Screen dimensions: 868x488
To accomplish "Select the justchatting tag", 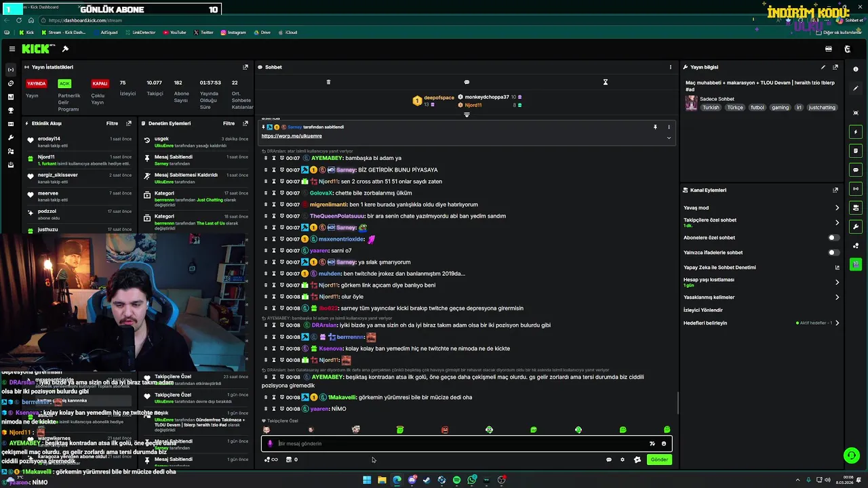I will pyautogui.click(x=822, y=108).
